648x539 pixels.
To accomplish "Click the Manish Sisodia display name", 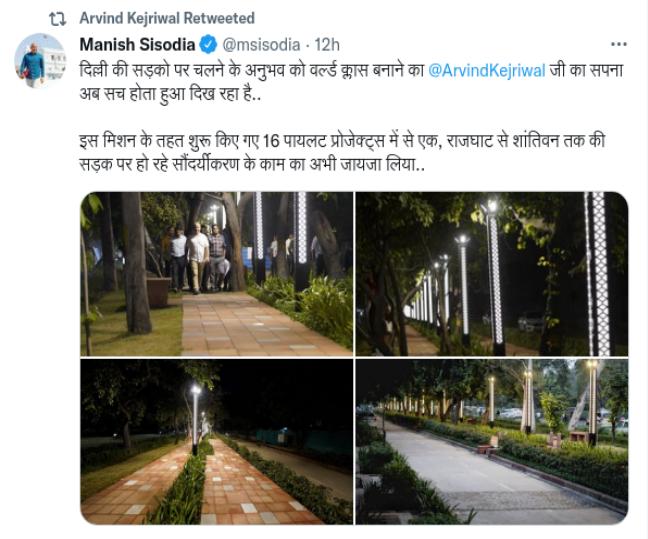I will [x=137, y=45].
